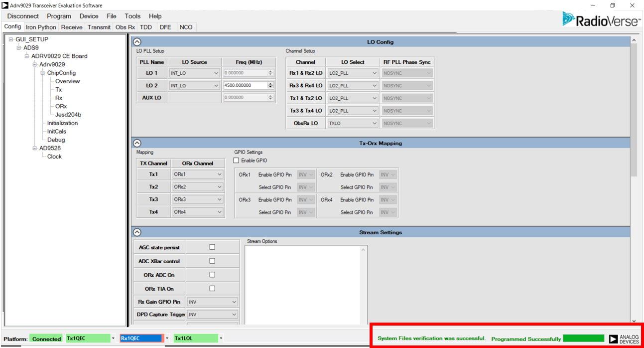Open Rx1 & Rx2 LO select dropdown
The width and height of the screenshot is (644, 348).
coord(353,73)
